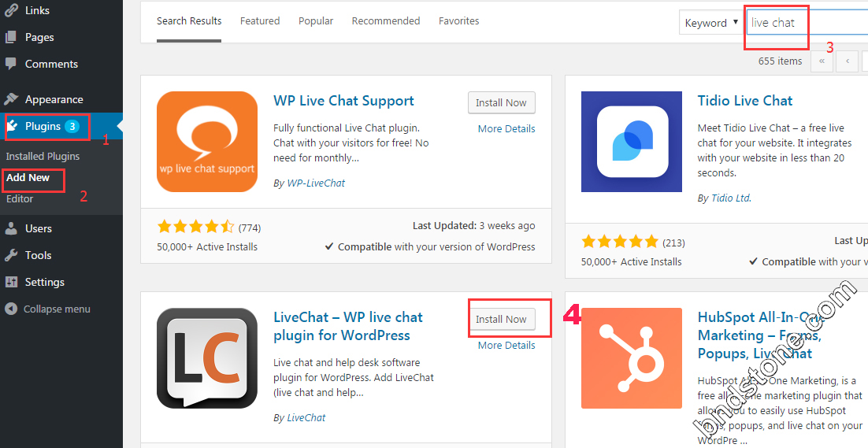
Task: Click the Links chain icon in sidebar
Action: (x=11, y=10)
